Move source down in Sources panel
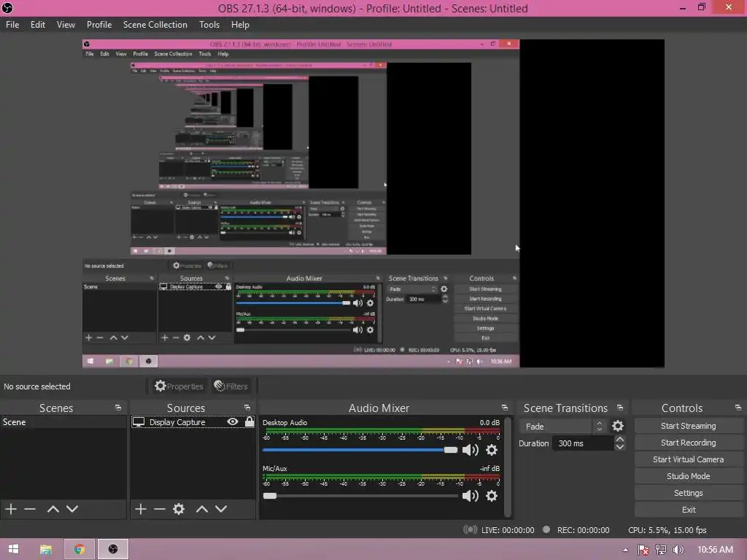 (x=221, y=509)
